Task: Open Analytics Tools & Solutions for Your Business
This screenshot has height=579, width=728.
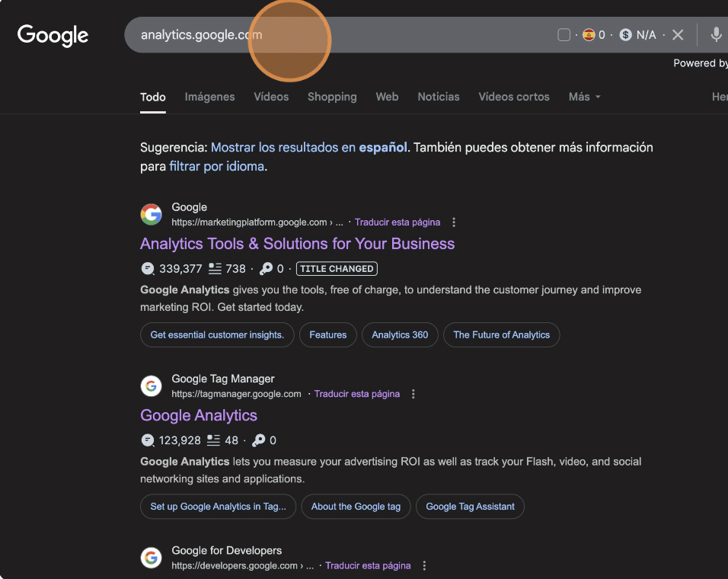Action: pyautogui.click(x=297, y=244)
